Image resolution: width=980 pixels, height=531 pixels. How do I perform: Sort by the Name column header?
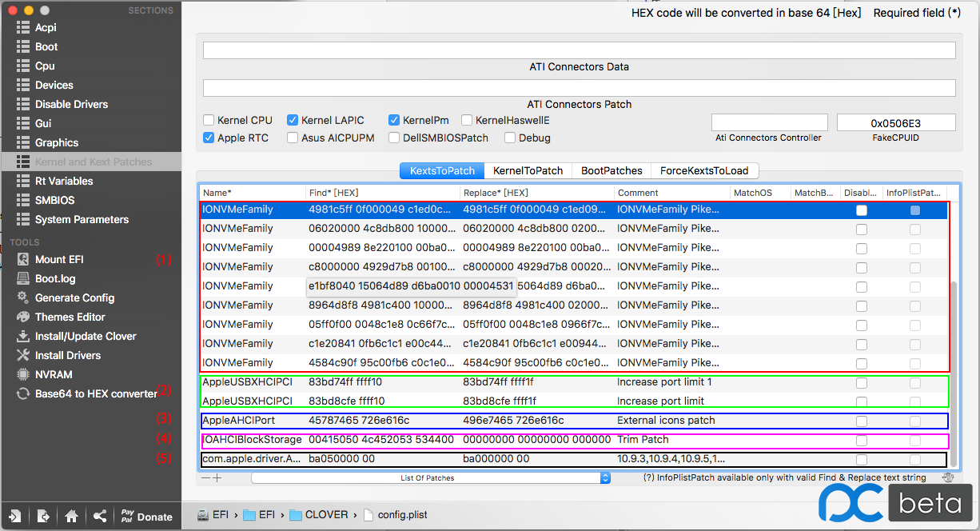(252, 193)
